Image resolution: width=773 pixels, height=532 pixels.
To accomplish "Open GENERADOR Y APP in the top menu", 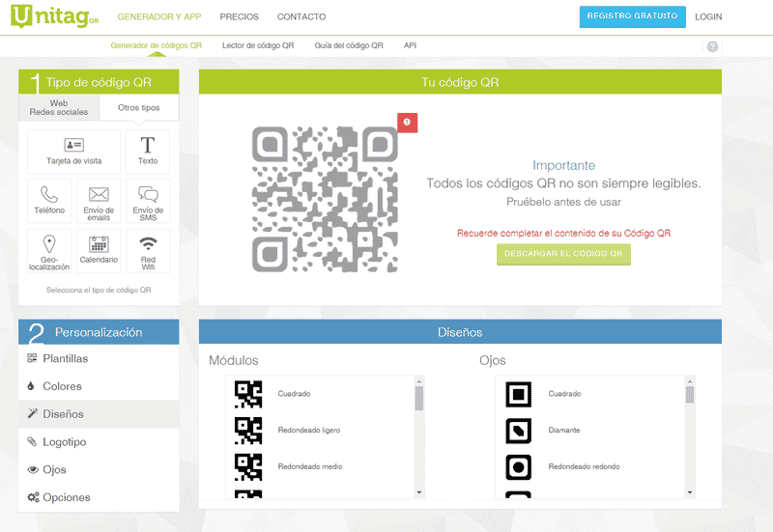I will coord(159,16).
